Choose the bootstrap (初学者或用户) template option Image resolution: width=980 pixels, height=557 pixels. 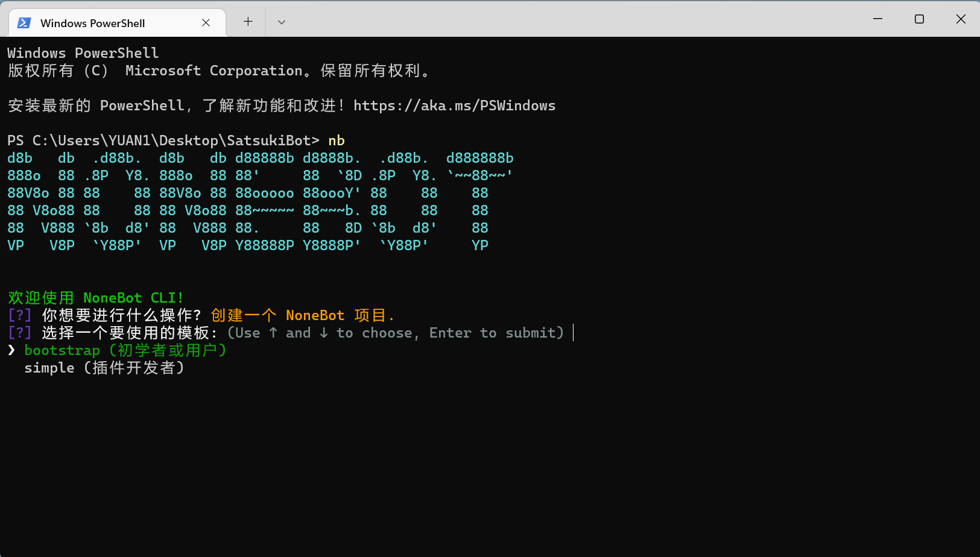[x=125, y=350]
